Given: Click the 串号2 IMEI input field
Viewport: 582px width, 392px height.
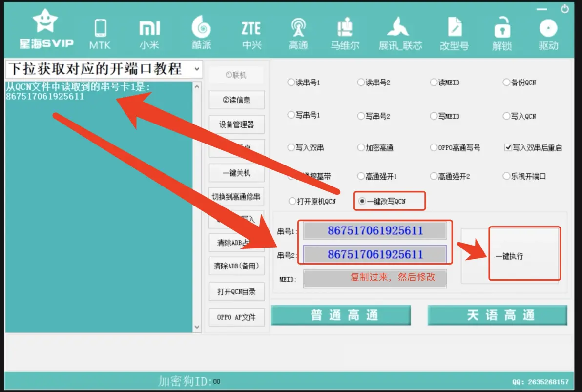Looking at the screenshot, I should tap(374, 254).
